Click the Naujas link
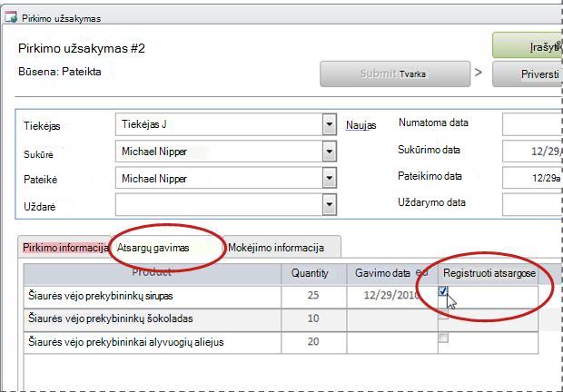Screen dimensions: 563x392 click(361, 125)
